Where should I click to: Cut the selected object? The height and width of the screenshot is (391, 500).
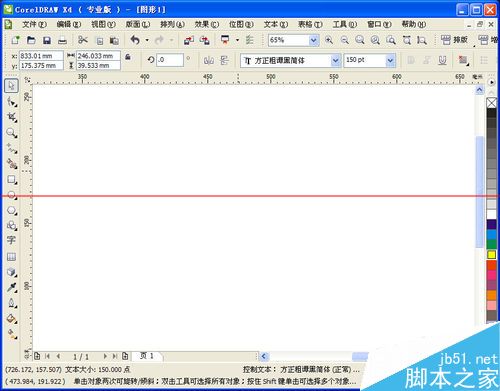tap(82, 40)
